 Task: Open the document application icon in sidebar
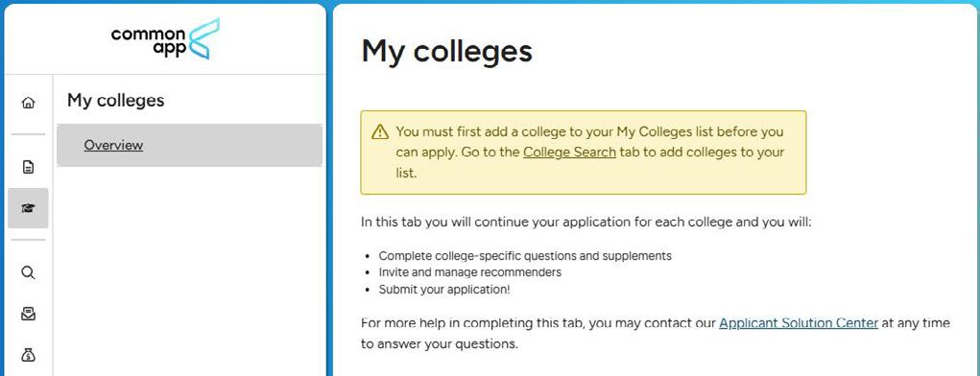(x=28, y=168)
